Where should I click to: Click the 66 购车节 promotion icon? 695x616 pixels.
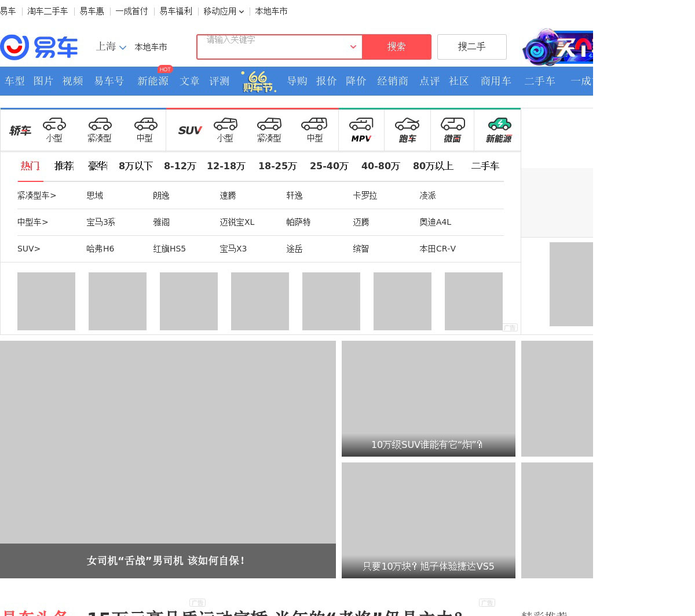tap(258, 82)
